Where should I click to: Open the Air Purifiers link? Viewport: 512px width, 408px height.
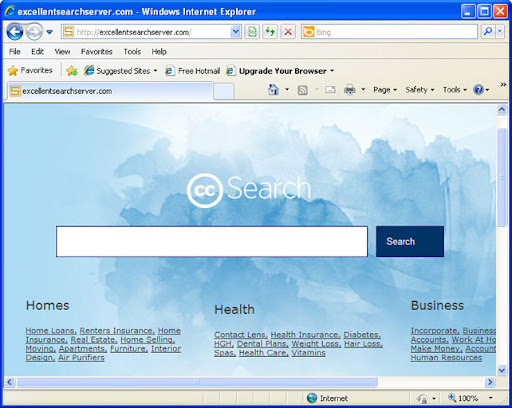pyautogui.click(x=81, y=358)
